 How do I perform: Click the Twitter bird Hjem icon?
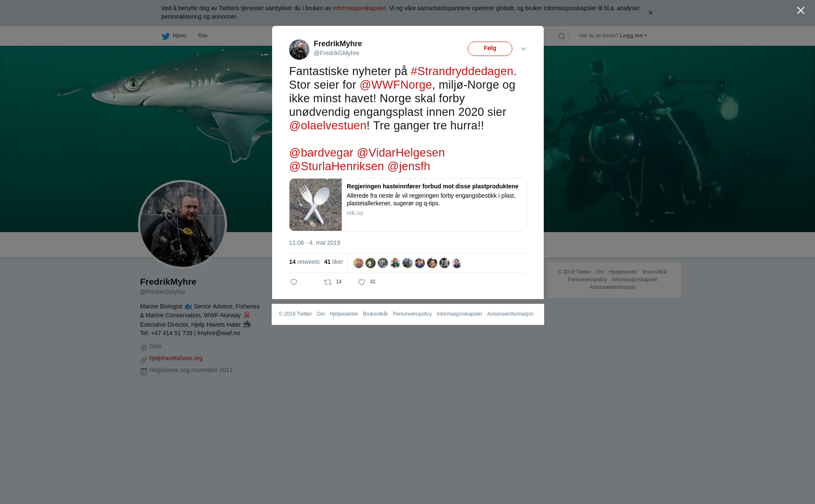166,36
